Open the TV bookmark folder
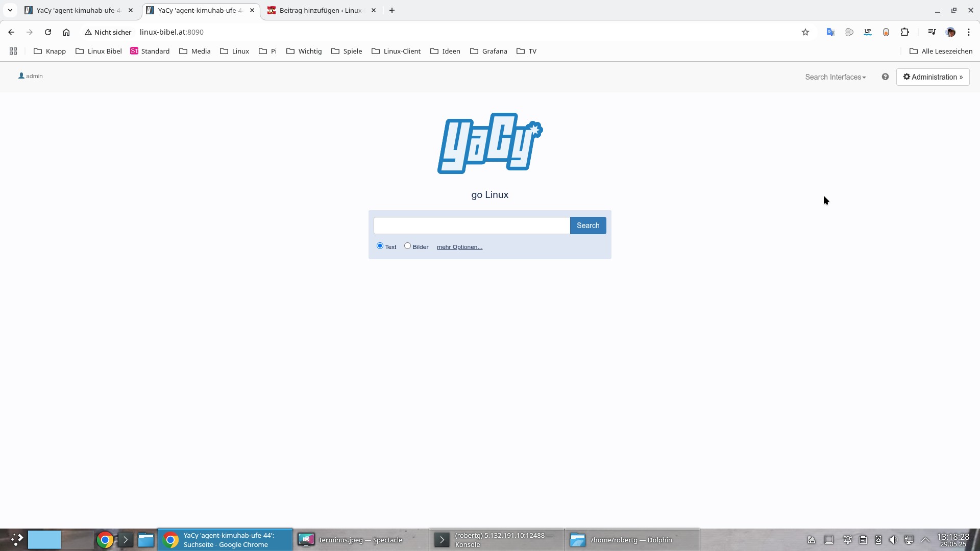Image resolution: width=980 pixels, height=551 pixels. [527, 51]
